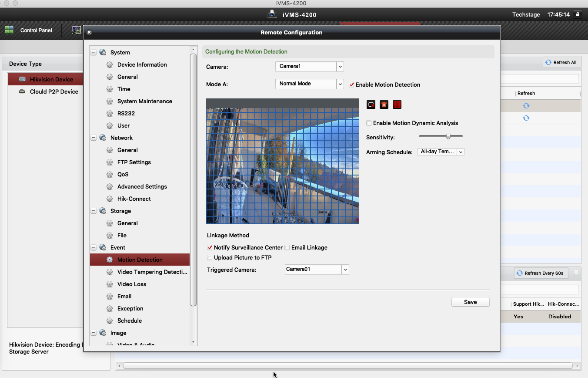Click the Cloud P2P Device icon

pyautogui.click(x=22, y=92)
